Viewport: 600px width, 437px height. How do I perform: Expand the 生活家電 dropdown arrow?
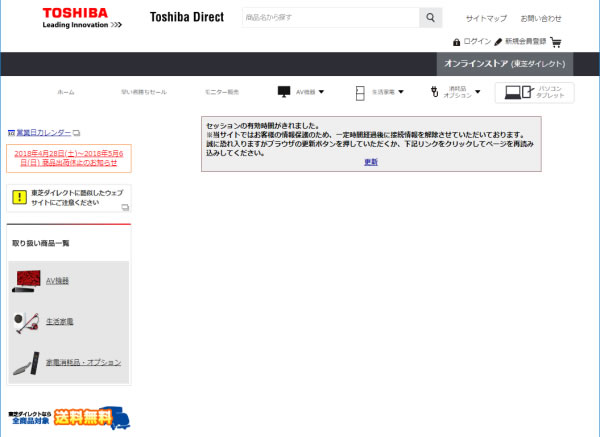(401, 92)
